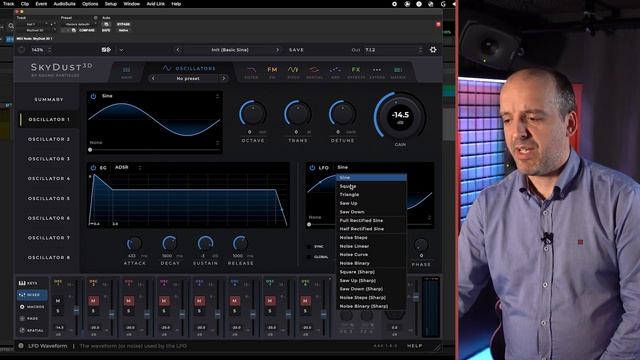Click the OSC 1 mixer fader
This screenshot has height=360, width=640.
coord(76,311)
